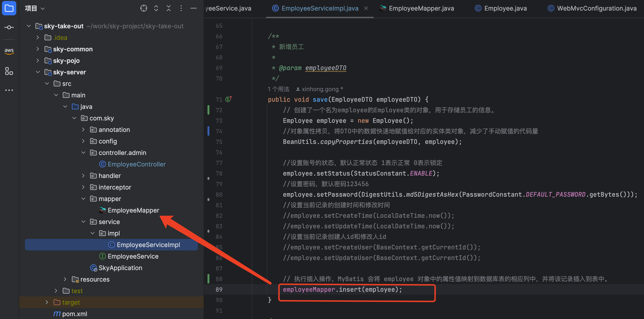Click the @param employeeDTO doc tag
644x319 pixels.
(312, 68)
